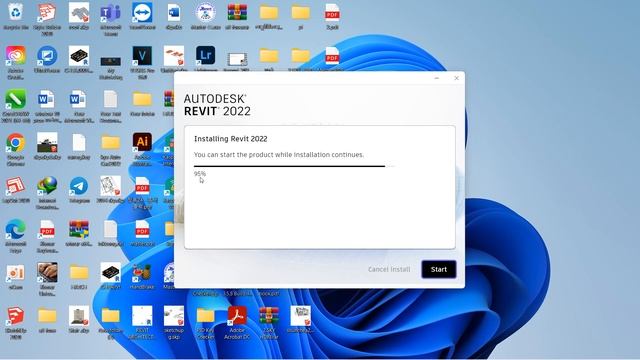This screenshot has height=360, width=640.
Task: Select the Adobe Creative Cloud shortcut
Action: (x=16, y=62)
